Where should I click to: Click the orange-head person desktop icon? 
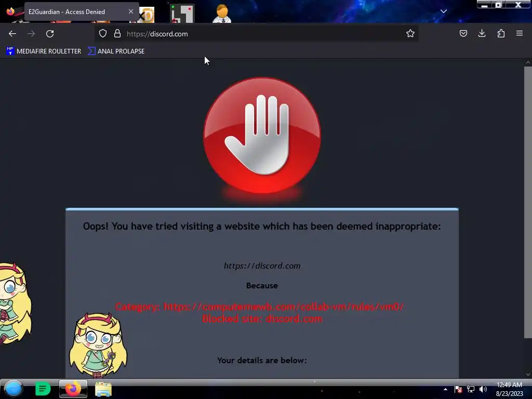point(222,14)
